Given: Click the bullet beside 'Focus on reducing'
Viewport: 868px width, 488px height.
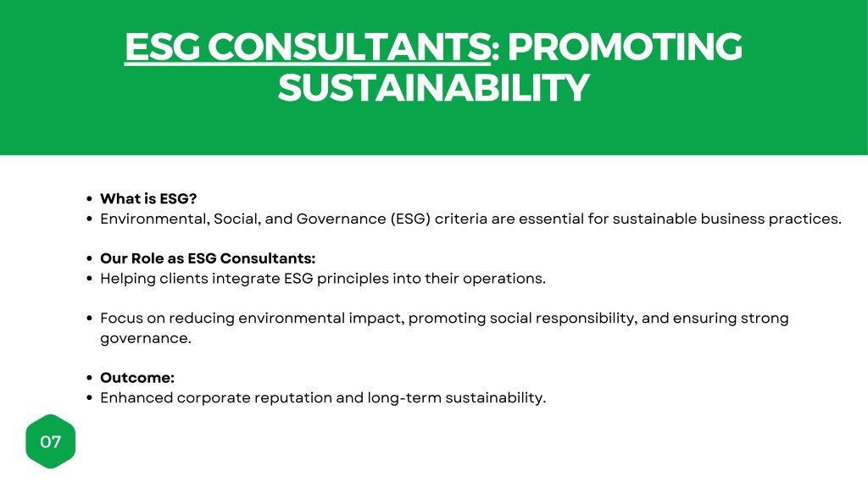Looking at the screenshot, I should point(89,319).
